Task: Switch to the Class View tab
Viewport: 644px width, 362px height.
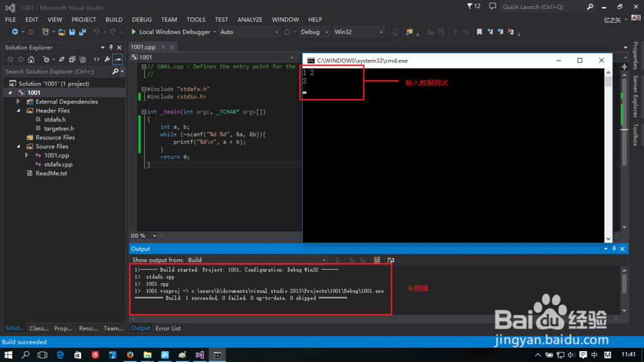Action: 39,329
